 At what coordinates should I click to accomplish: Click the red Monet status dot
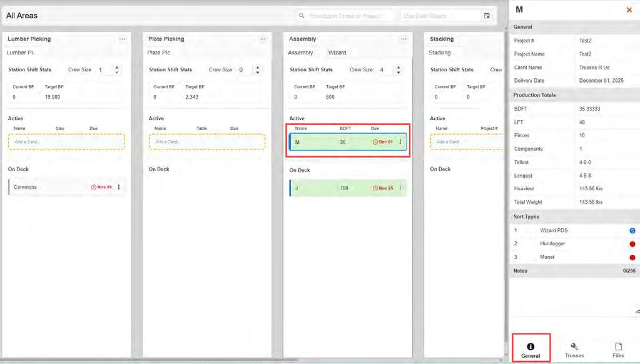[x=632, y=258]
